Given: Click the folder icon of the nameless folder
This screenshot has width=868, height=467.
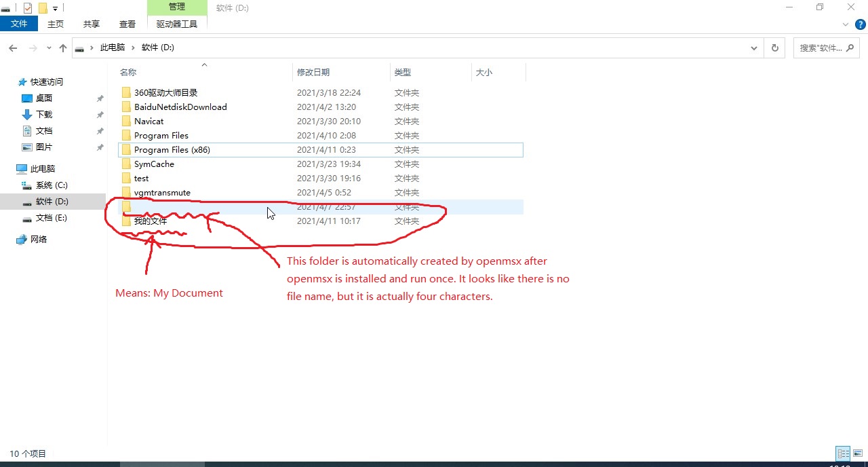Looking at the screenshot, I should pyautogui.click(x=125, y=206).
